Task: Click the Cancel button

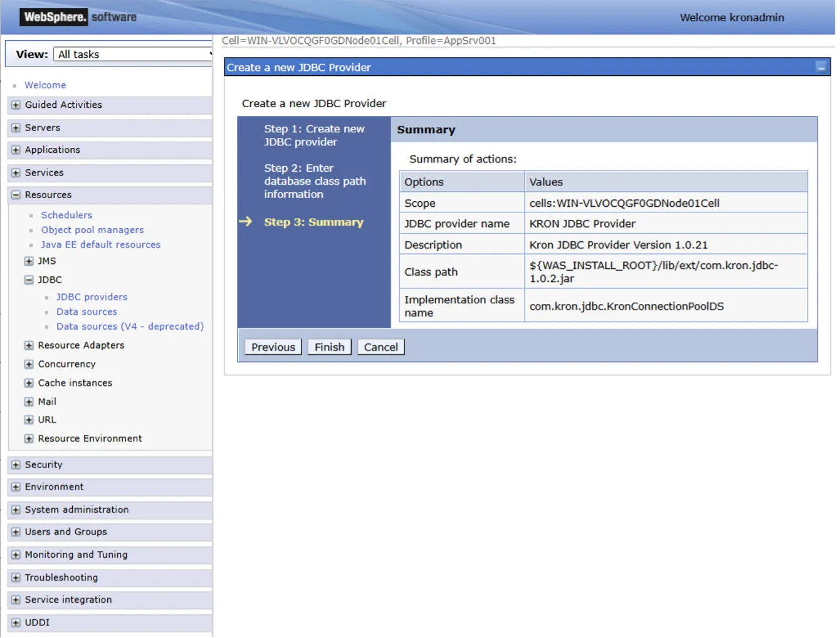Action: pyautogui.click(x=381, y=347)
